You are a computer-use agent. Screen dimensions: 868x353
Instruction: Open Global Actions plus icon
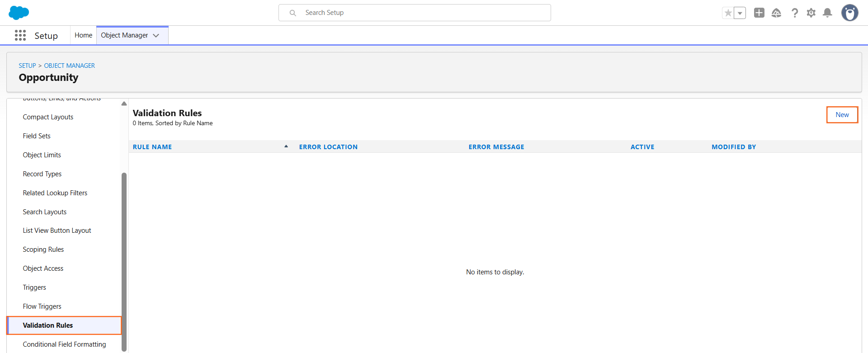(x=759, y=13)
